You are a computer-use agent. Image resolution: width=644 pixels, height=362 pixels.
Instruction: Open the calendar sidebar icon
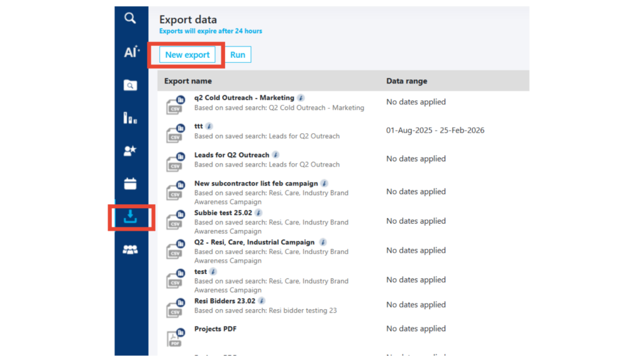[130, 184]
